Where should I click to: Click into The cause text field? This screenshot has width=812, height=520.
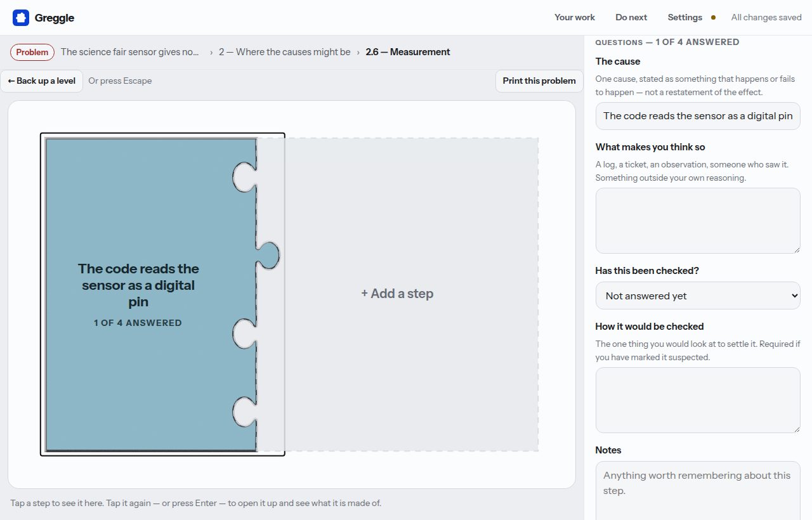tap(698, 116)
